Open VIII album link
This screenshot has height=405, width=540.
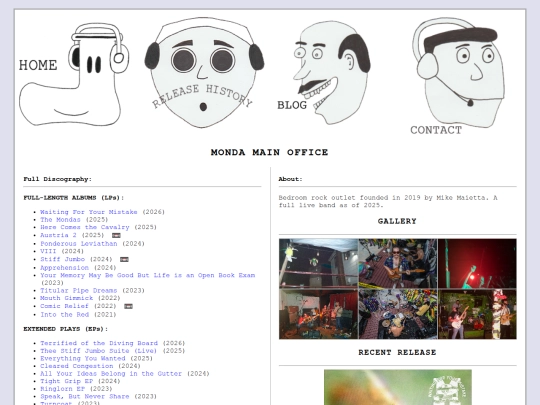48,251
